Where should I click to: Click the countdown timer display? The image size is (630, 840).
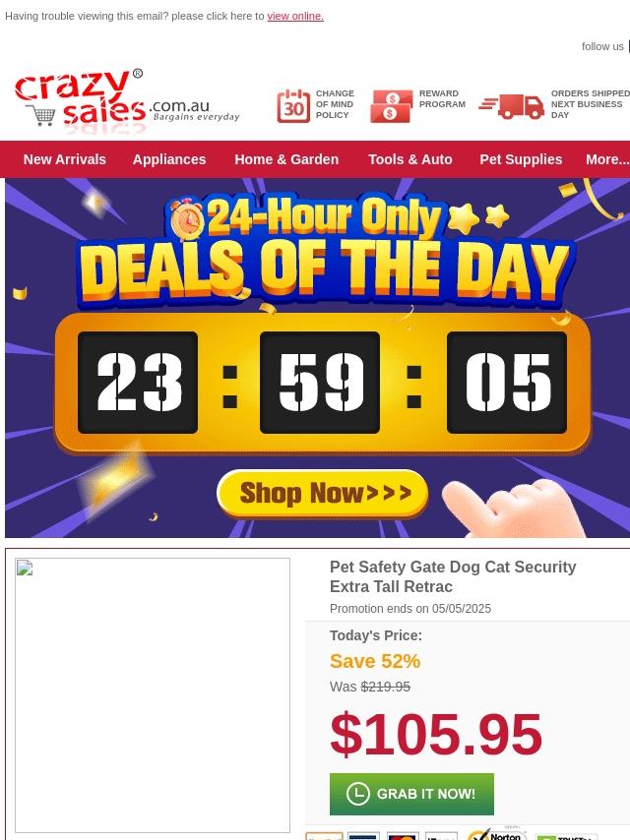point(323,383)
